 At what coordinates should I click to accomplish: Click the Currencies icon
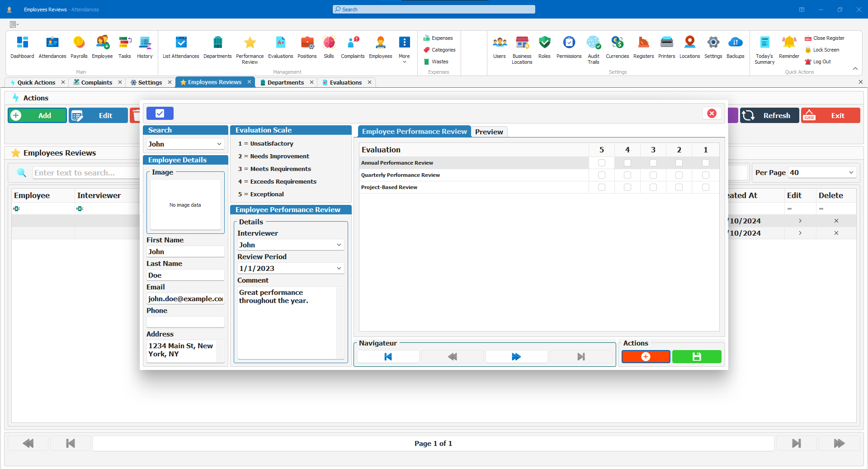(x=617, y=45)
